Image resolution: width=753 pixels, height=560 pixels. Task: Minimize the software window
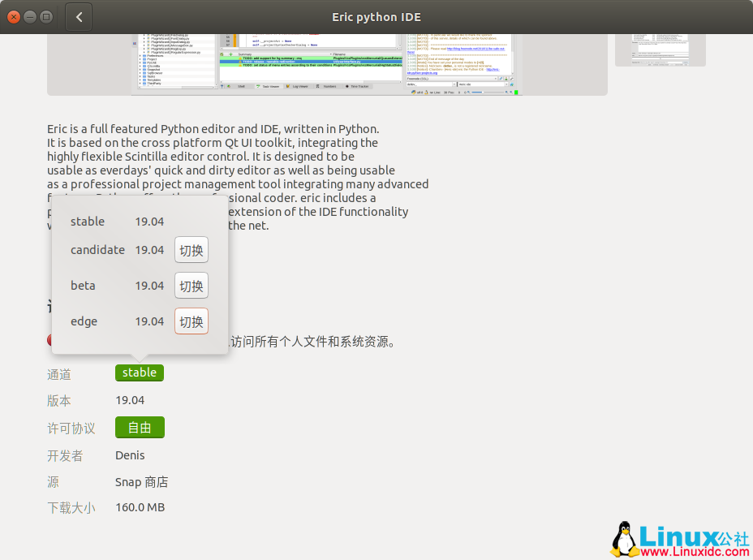(x=30, y=17)
